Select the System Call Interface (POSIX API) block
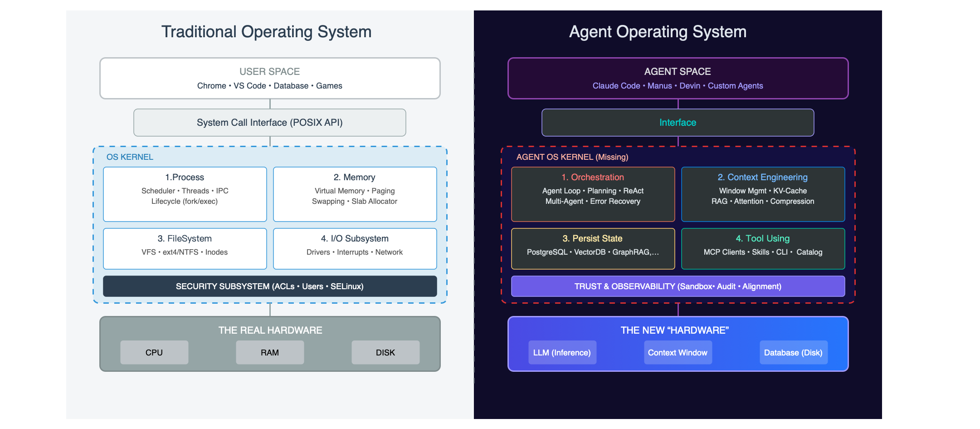Image resolution: width=980 pixels, height=429 pixels. [x=270, y=123]
